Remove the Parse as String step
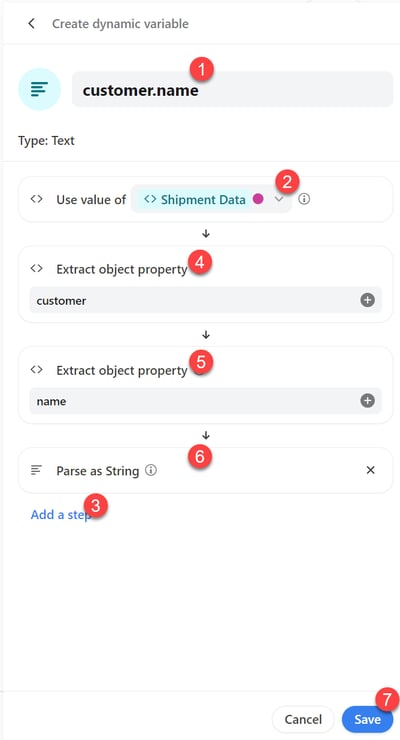The height and width of the screenshot is (740, 400). (371, 470)
